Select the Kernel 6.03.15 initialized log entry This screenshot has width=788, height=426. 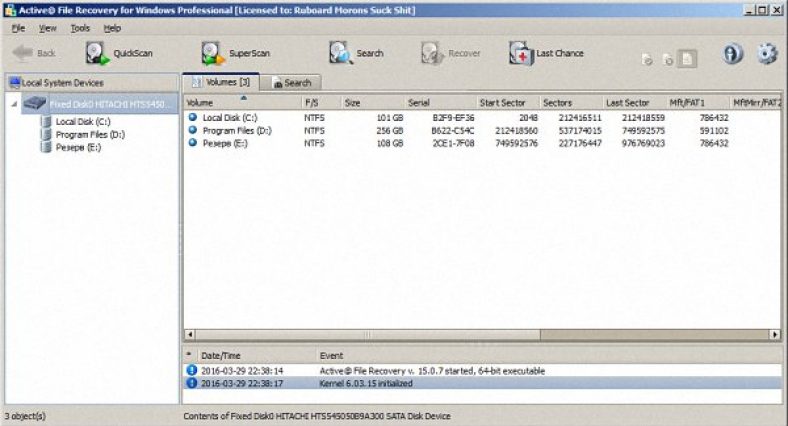tap(482, 383)
